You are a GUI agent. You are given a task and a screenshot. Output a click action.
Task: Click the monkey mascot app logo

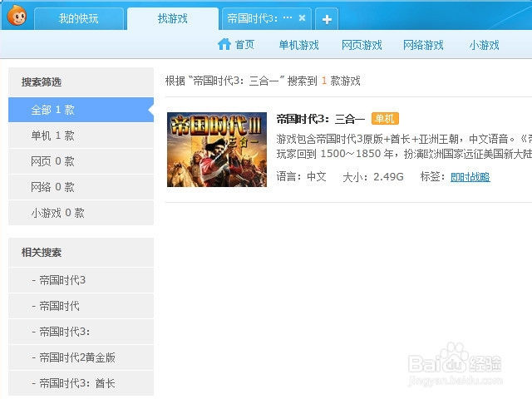[17, 15]
